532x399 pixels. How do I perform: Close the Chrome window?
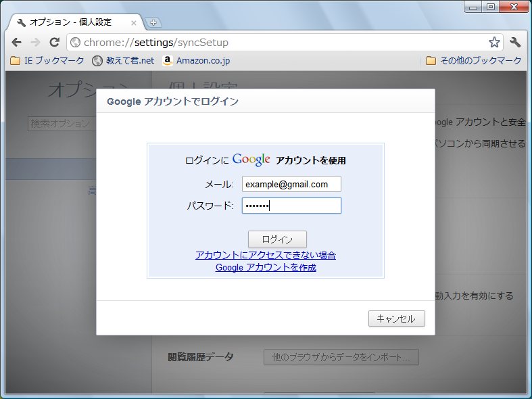click(x=514, y=7)
